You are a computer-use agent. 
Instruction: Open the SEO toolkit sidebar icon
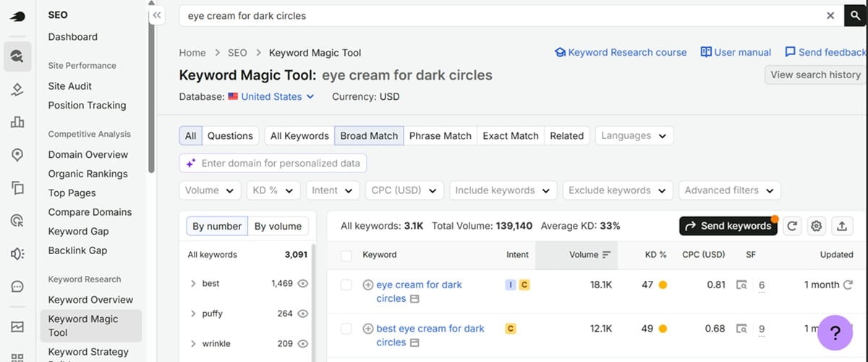pos(17,55)
